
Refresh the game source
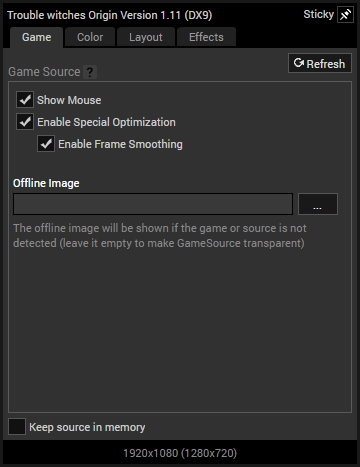pos(320,63)
